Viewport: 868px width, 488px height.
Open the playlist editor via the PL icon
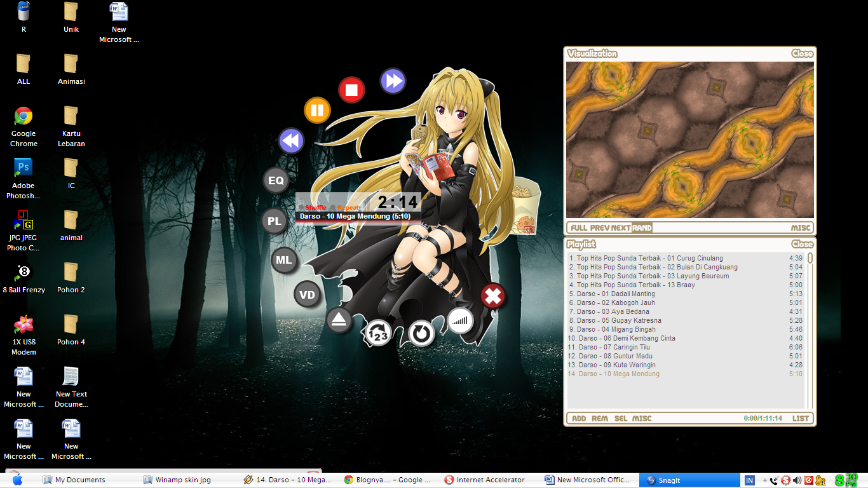(x=275, y=220)
